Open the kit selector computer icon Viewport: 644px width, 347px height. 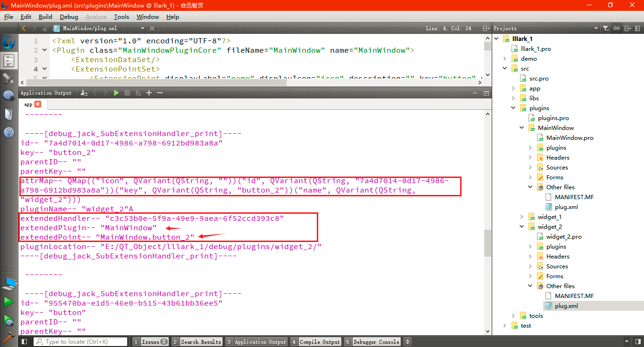[x=9, y=282]
